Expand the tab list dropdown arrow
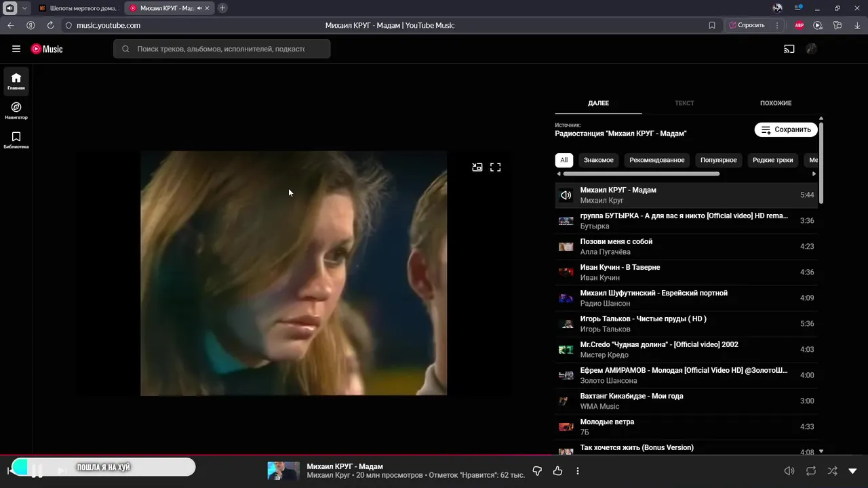Screen dimensions: 868x488 tap(25, 8)
